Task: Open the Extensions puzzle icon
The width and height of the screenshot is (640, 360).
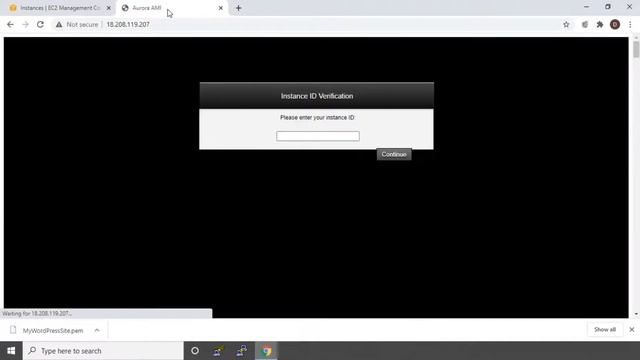Action: 600,24
